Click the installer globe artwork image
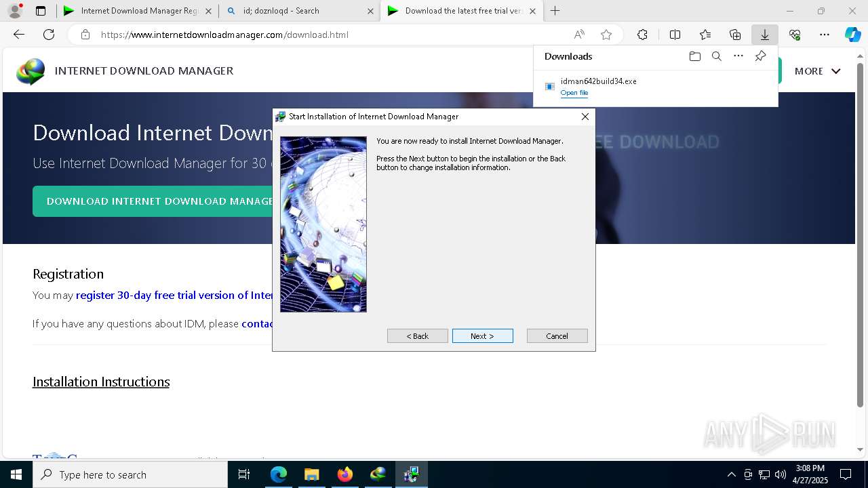Image resolution: width=868 pixels, height=488 pixels. tap(323, 224)
